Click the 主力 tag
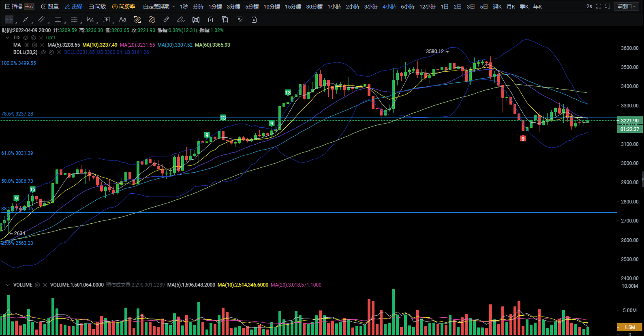The width and height of the screenshot is (644, 336). [x=29, y=6]
